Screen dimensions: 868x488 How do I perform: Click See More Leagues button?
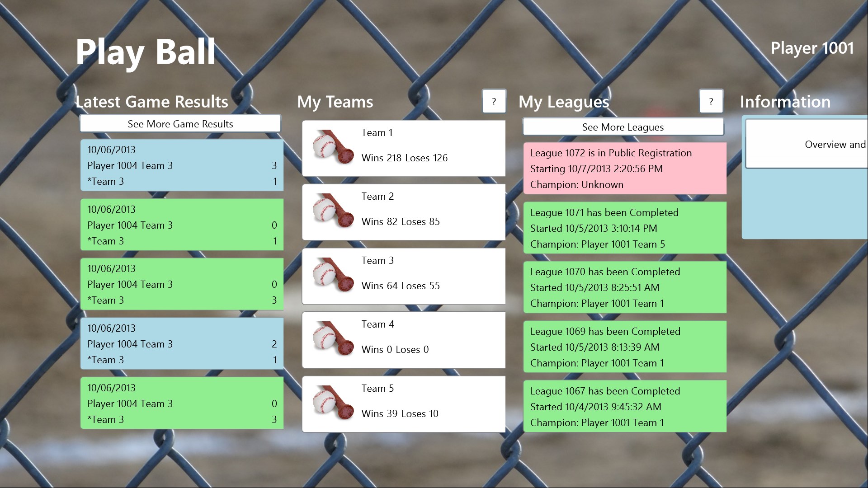(x=623, y=126)
